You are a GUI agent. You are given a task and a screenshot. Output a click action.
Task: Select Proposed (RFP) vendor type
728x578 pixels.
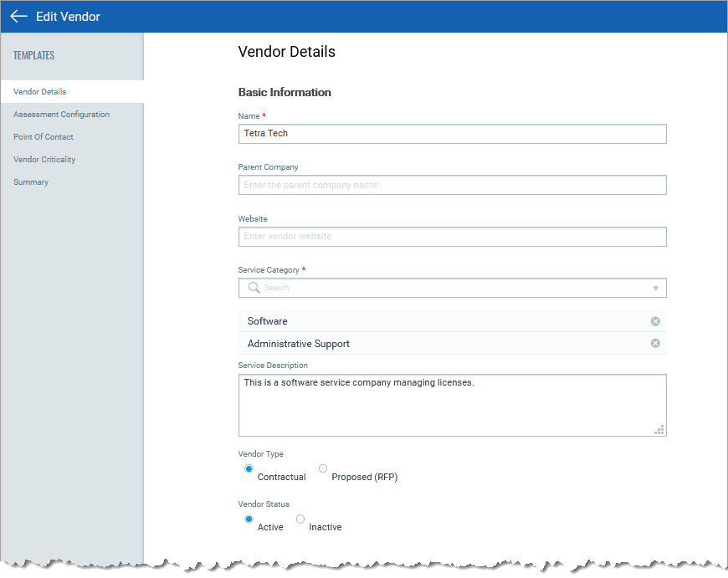pos(323,469)
